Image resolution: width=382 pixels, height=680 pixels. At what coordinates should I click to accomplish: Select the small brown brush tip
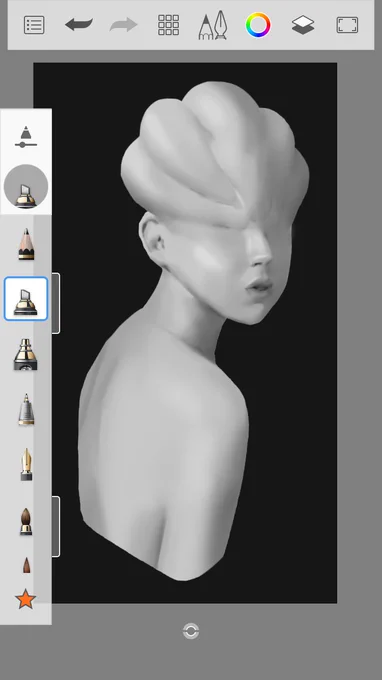click(26, 566)
